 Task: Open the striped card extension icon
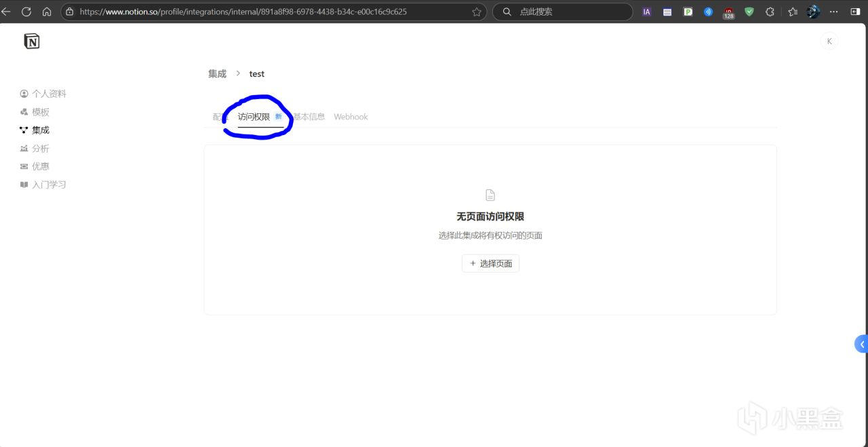click(667, 12)
